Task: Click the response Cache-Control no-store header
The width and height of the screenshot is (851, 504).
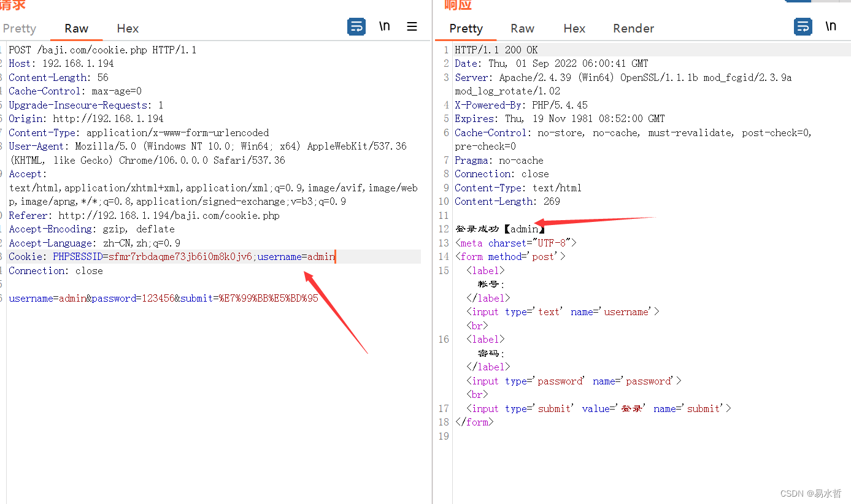Action: pyautogui.click(x=633, y=139)
